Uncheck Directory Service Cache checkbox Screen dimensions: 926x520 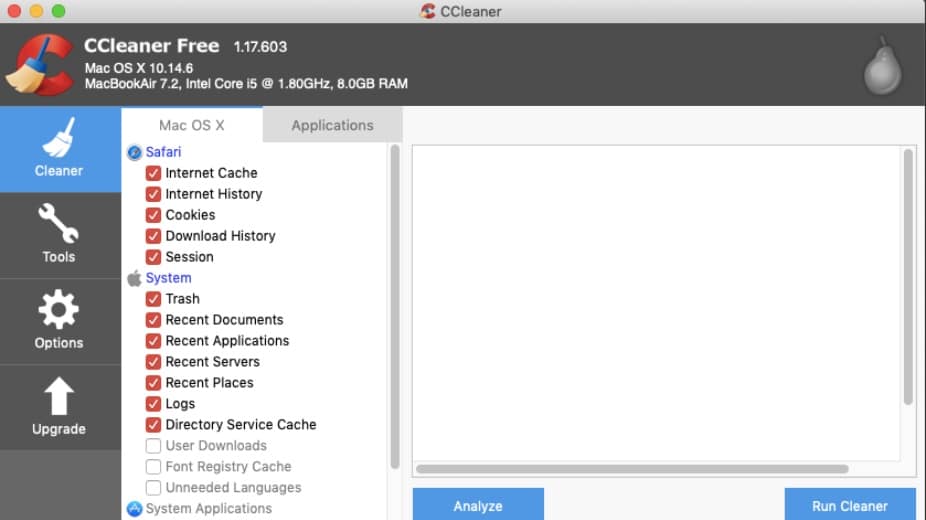[153, 424]
